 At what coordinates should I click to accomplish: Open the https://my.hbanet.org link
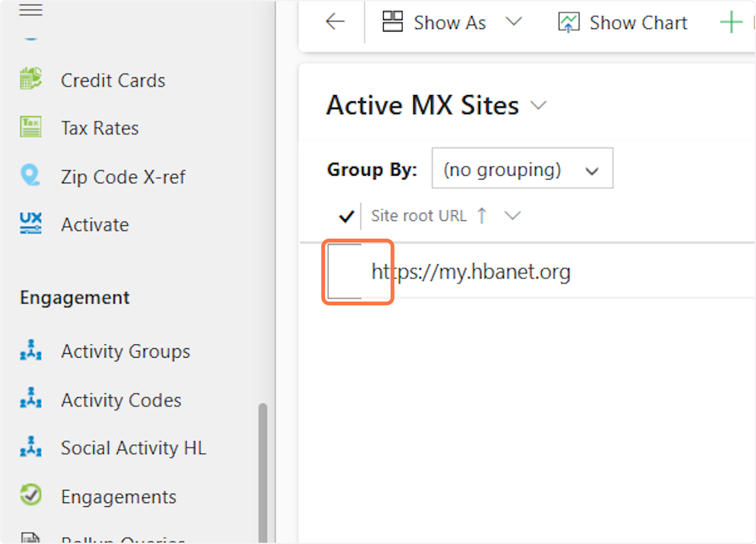coord(471,272)
